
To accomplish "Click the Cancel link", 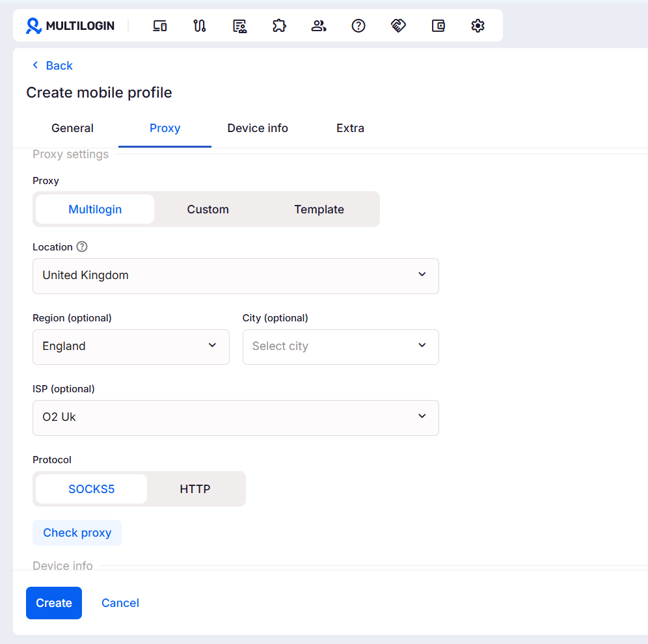I will tap(120, 602).
